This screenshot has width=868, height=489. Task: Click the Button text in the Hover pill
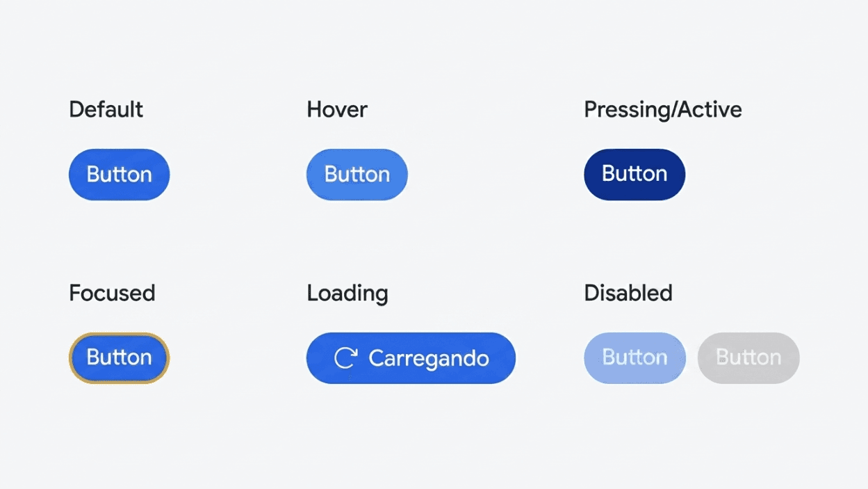point(357,175)
